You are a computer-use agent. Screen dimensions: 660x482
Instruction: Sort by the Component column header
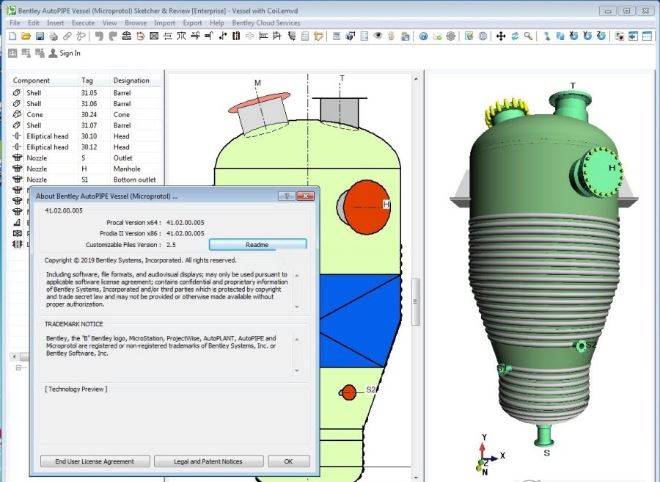click(x=31, y=80)
